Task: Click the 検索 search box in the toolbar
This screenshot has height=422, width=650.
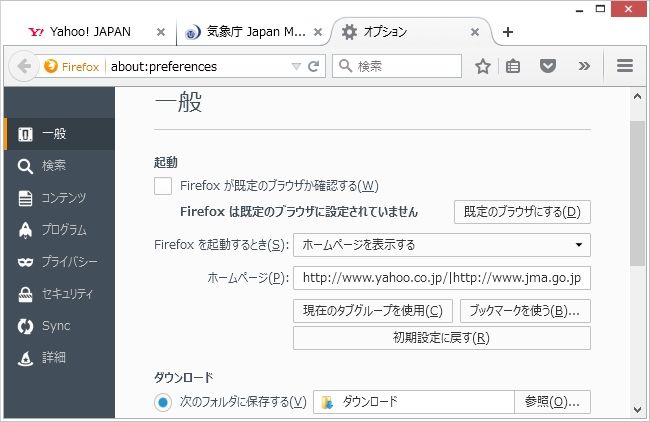Action: [x=397, y=66]
